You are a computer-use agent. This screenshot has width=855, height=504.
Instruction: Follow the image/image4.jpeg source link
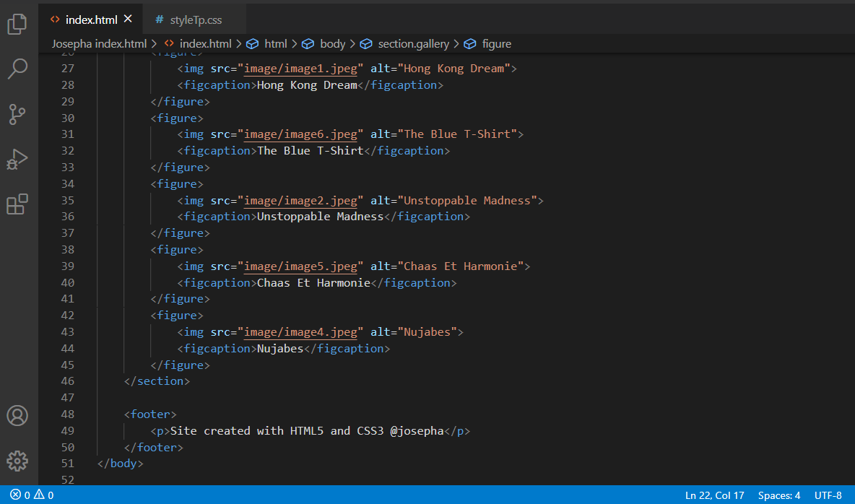pos(300,332)
